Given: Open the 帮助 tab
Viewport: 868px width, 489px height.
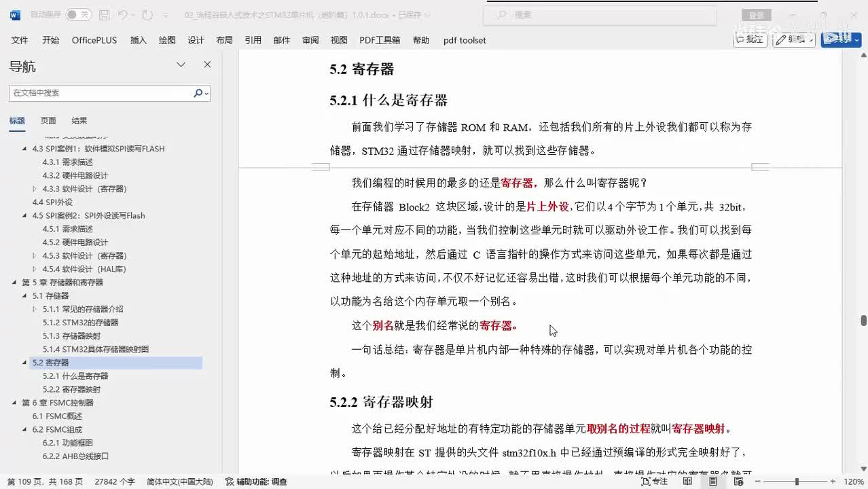Looking at the screenshot, I should point(421,40).
